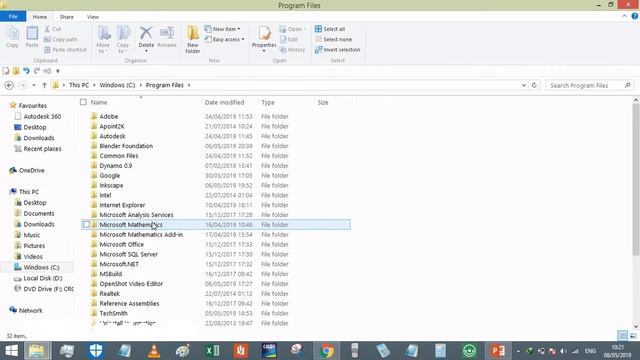Select OneDrive in navigation pane
This screenshot has height=360, width=640.
tap(31, 170)
